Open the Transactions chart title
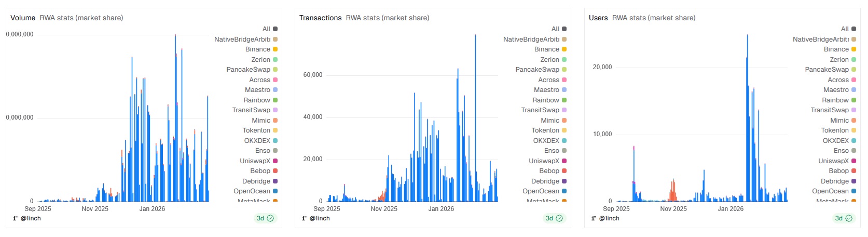 click(320, 18)
